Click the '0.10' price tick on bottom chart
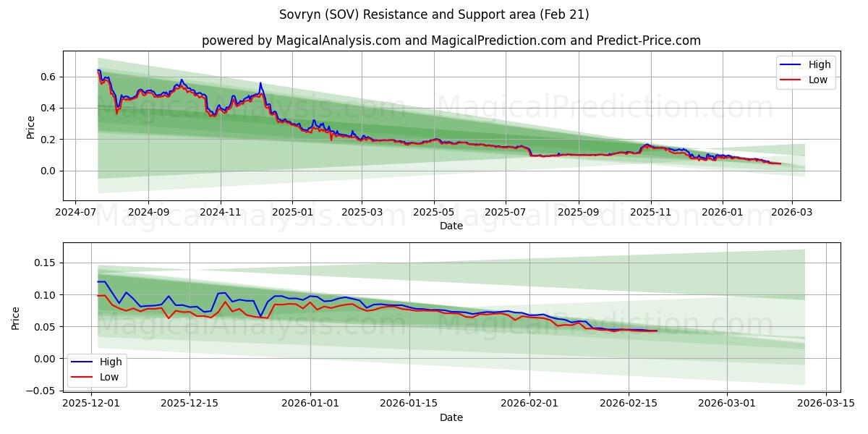Screen dimensions: 868x434 click(46, 295)
